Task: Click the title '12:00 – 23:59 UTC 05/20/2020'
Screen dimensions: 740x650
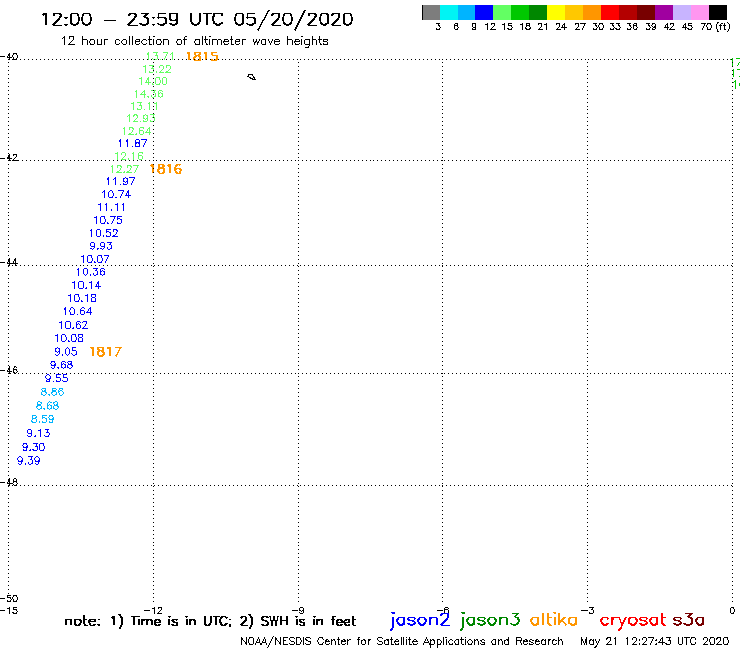Action: coord(197,19)
